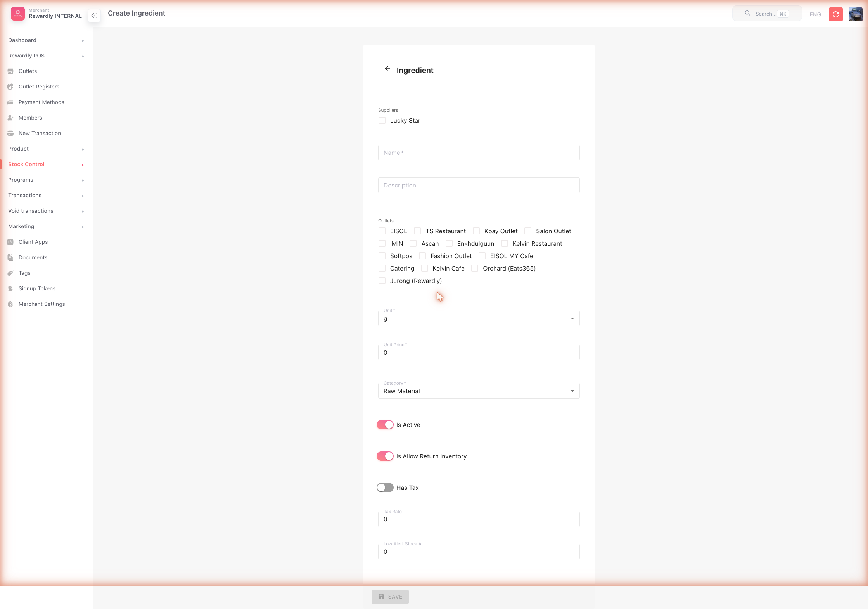Open Programs in the sidebar
The width and height of the screenshot is (868, 609).
point(21,180)
